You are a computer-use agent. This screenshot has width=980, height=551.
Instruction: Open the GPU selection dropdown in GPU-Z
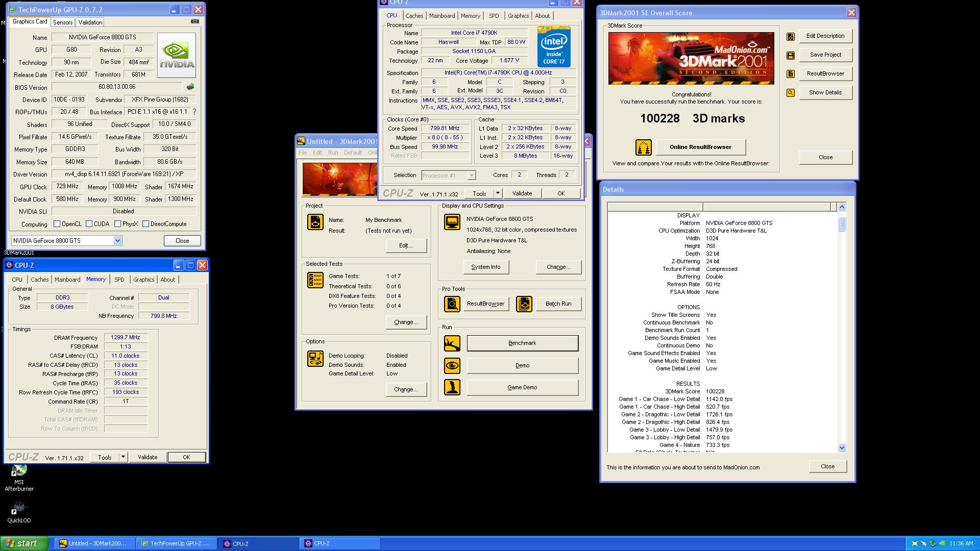(117, 241)
